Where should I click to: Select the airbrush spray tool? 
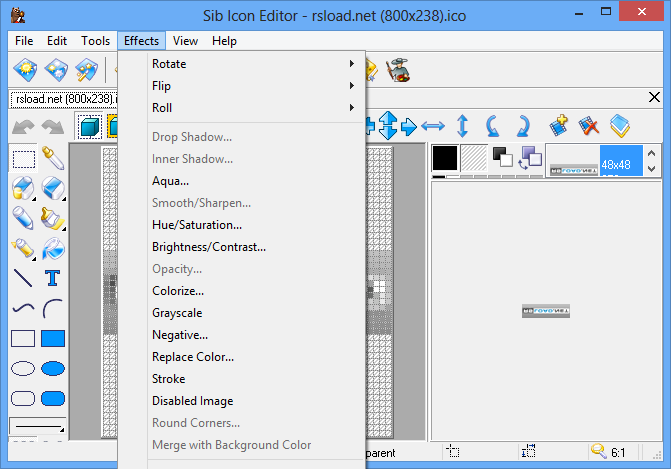24,249
